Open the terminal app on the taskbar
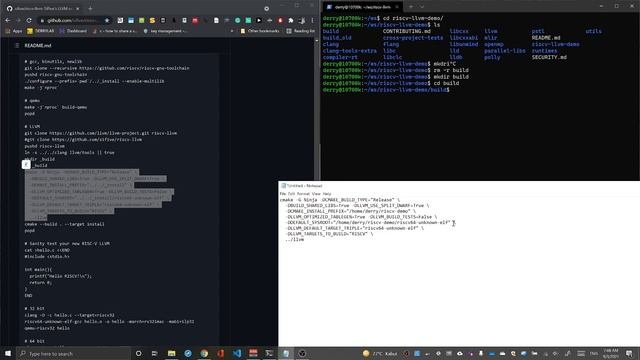Viewport: 640px width, 360px height. click(269, 353)
